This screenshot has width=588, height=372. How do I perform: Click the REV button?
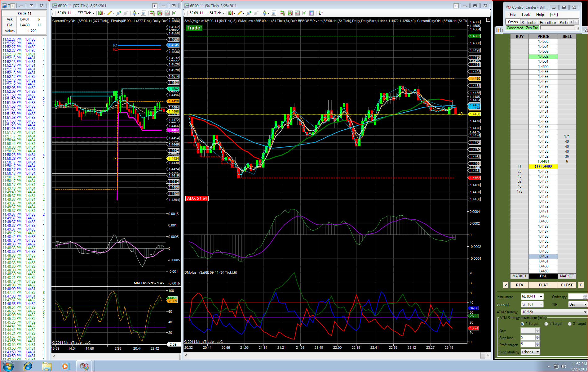pos(519,285)
